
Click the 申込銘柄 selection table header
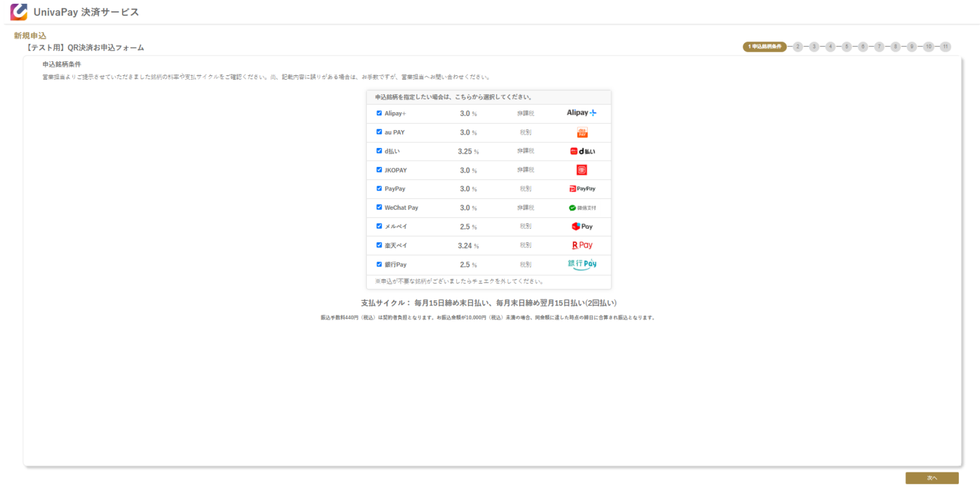[x=489, y=96]
